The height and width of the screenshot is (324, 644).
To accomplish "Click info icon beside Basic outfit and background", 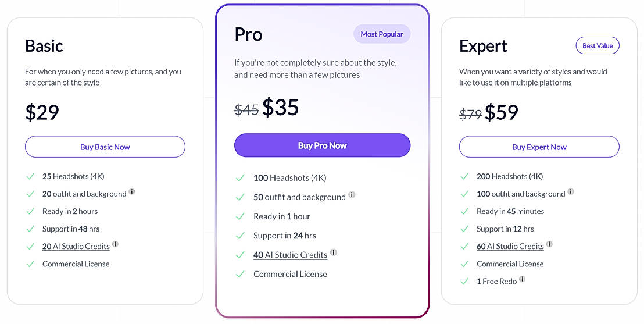I will [x=132, y=191].
